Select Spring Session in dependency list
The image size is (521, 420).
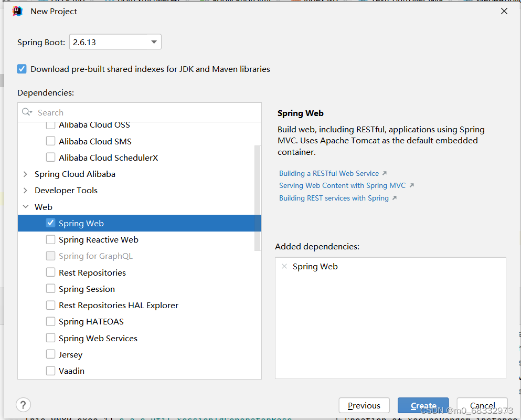coord(87,289)
